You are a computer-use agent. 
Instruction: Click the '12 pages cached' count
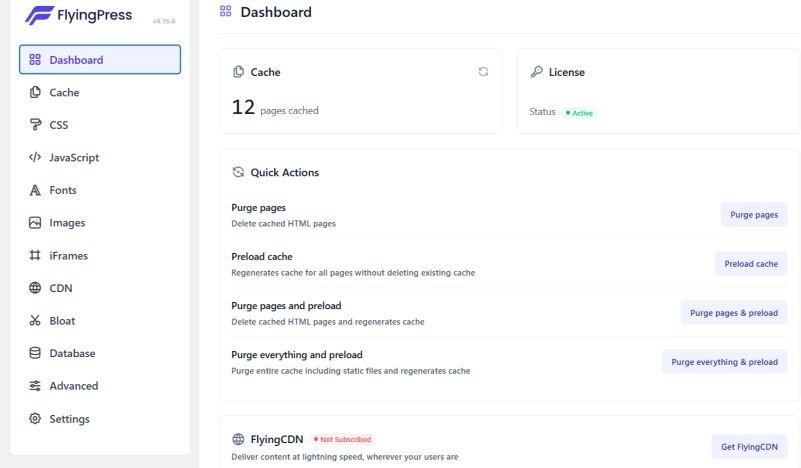tap(275, 108)
